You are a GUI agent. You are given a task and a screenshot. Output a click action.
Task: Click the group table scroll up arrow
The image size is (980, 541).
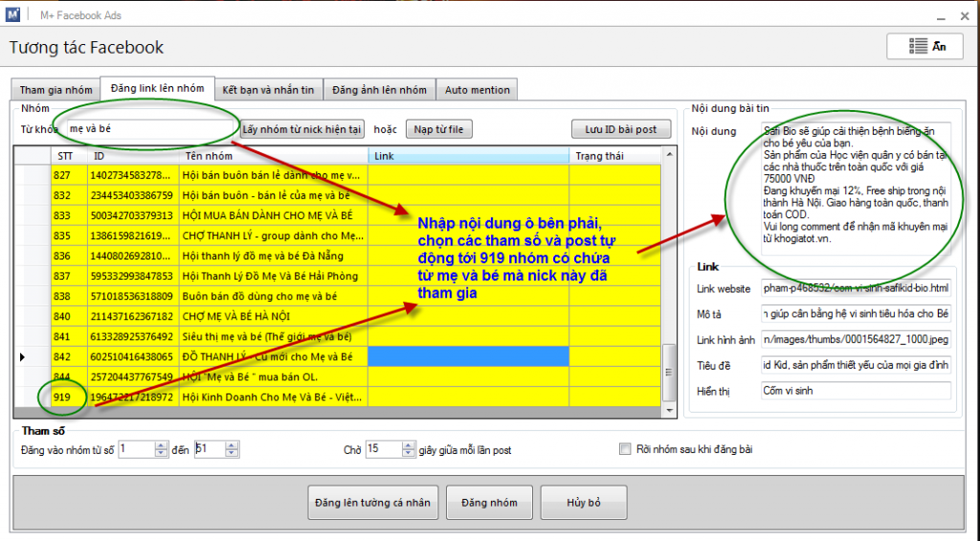(669, 154)
